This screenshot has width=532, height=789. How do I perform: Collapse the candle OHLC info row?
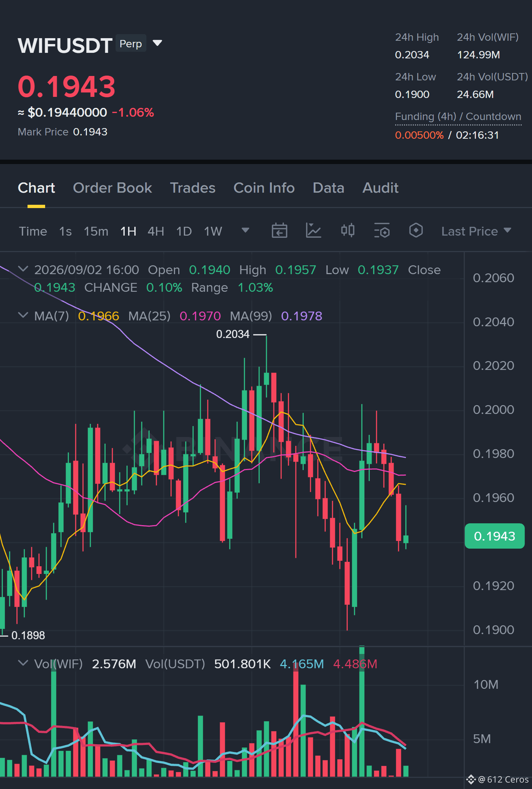(23, 269)
